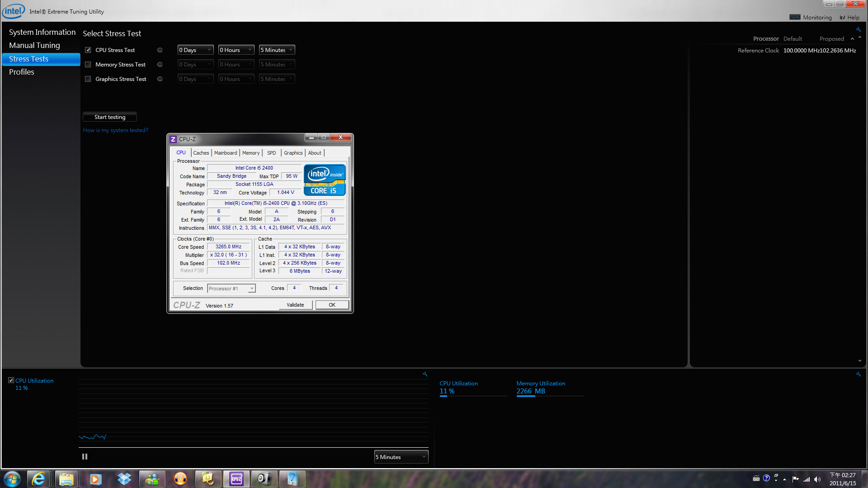Click the Show desktop button at taskbar end
868x488 pixels.
point(864,479)
